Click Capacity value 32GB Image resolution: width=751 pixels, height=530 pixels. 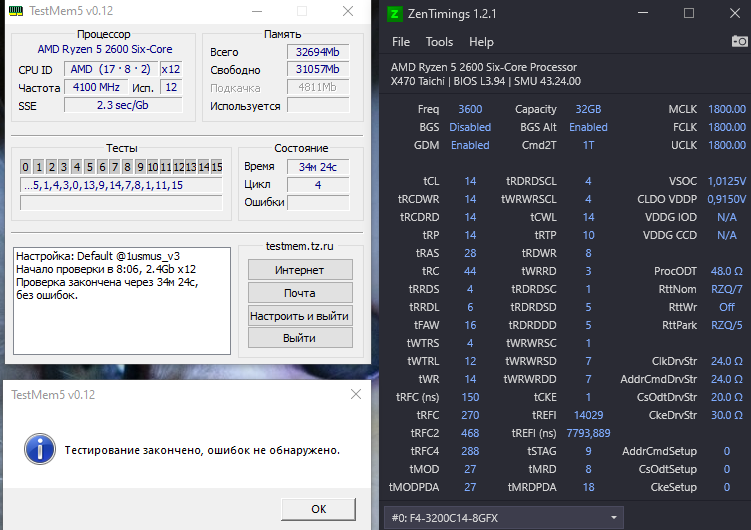(x=588, y=109)
